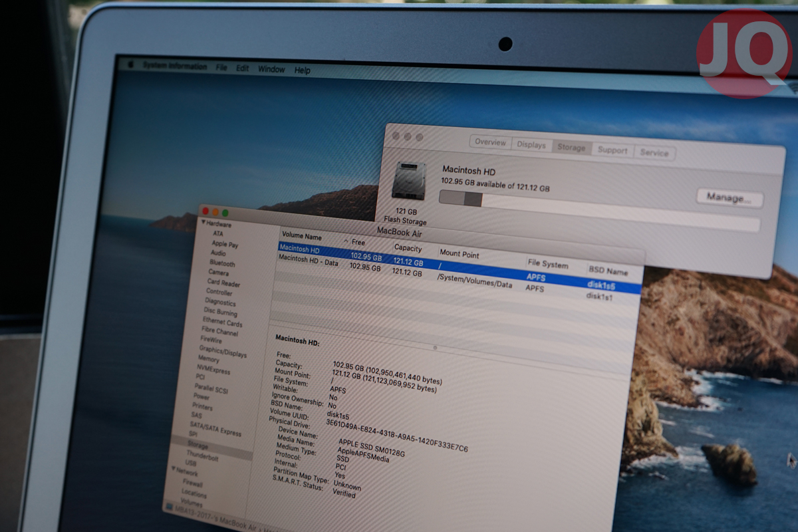Select Fibre Channel in the sidebar

(219, 332)
